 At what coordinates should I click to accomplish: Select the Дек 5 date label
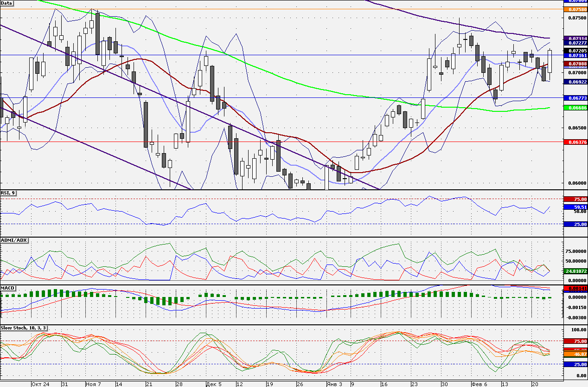[214, 384]
